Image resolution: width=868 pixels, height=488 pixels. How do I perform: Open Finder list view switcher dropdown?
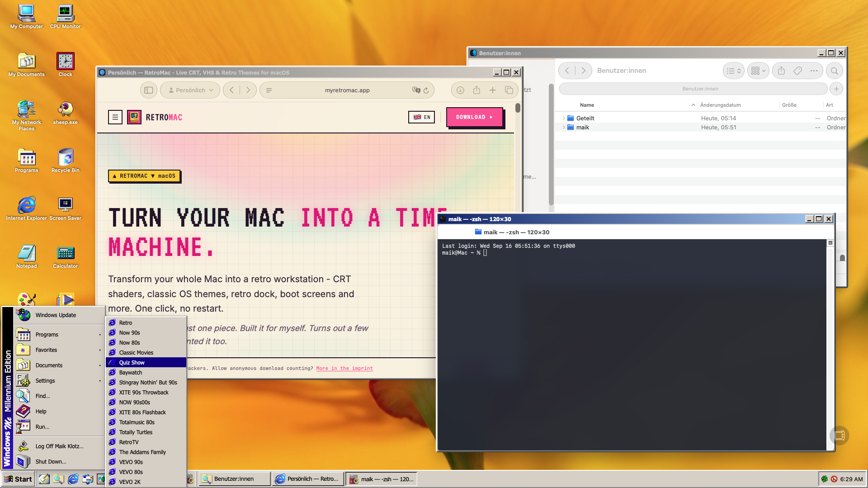point(733,71)
